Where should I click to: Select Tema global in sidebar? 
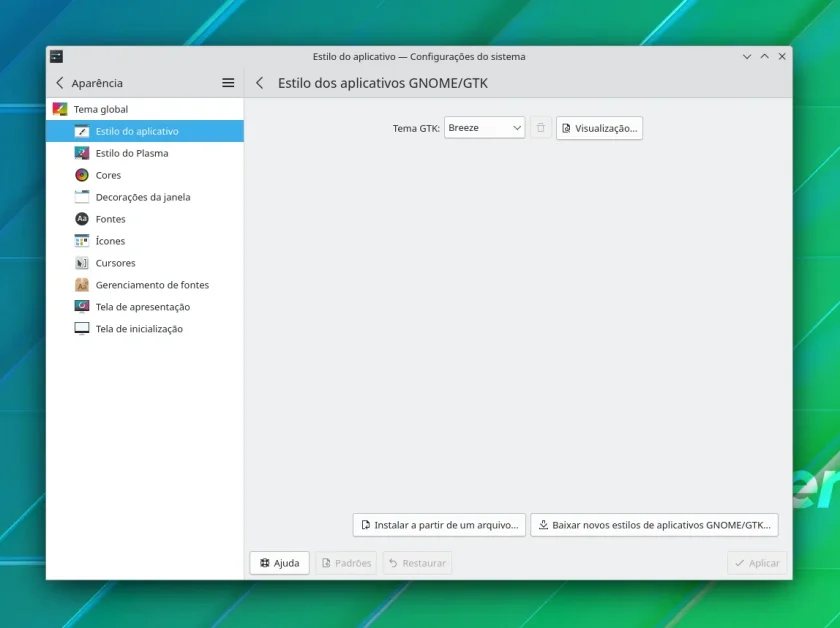(145, 109)
